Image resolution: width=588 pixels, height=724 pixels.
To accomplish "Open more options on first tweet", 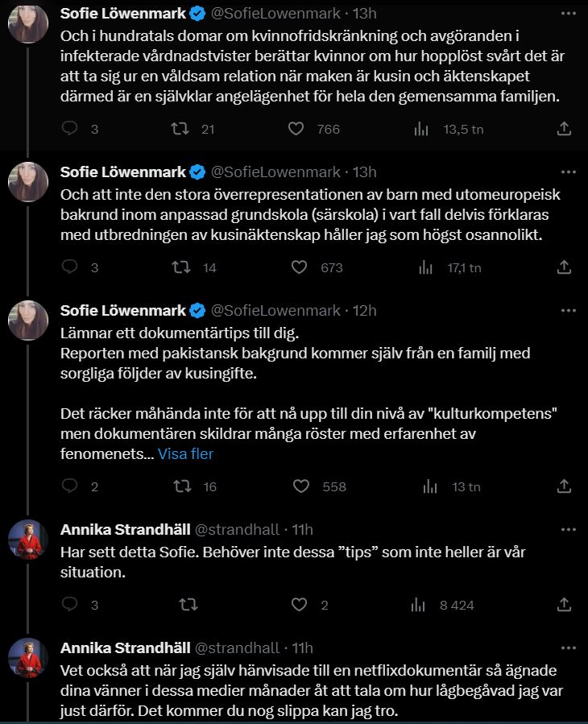I will coord(569,14).
